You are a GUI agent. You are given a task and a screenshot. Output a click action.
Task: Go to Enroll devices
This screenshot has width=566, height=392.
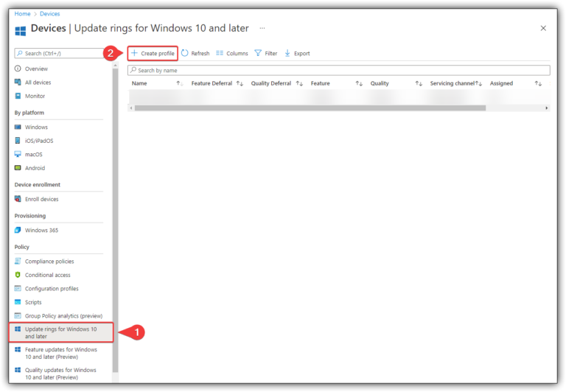point(41,199)
